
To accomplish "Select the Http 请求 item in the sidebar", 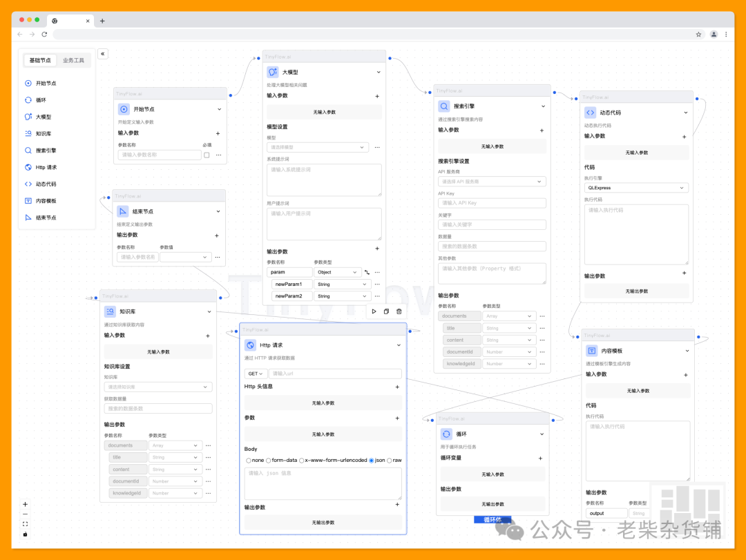I will pyautogui.click(x=41, y=167).
